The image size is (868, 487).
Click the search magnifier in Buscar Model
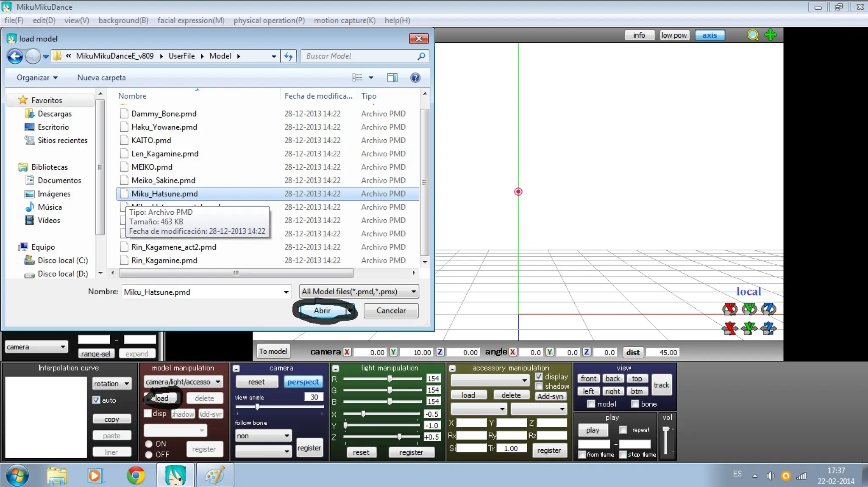[421, 56]
